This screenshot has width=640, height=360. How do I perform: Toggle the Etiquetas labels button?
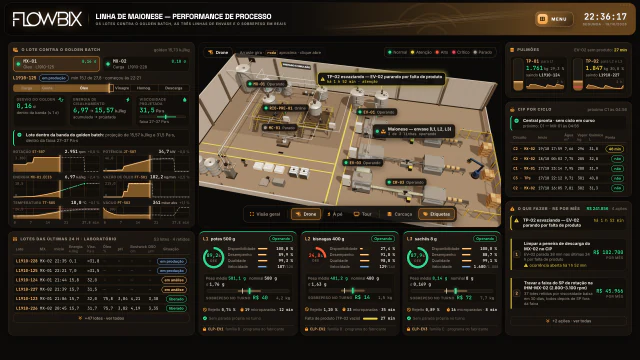tap(436, 214)
